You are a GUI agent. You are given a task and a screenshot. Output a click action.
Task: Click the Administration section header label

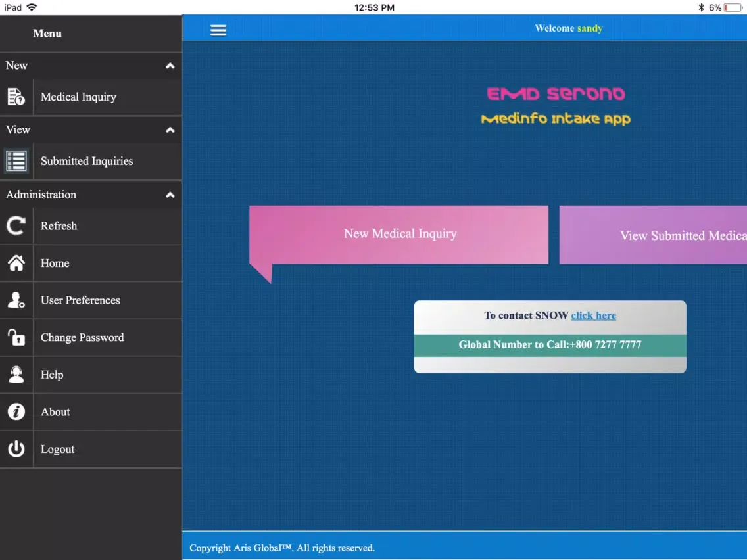click(x=41, y=195)
